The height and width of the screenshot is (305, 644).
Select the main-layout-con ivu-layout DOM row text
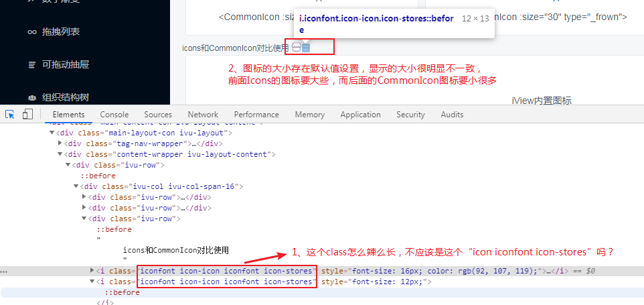(144, 133)
